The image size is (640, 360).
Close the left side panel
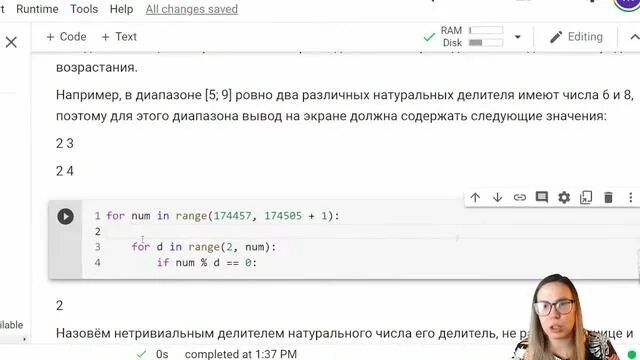point(11,42)
